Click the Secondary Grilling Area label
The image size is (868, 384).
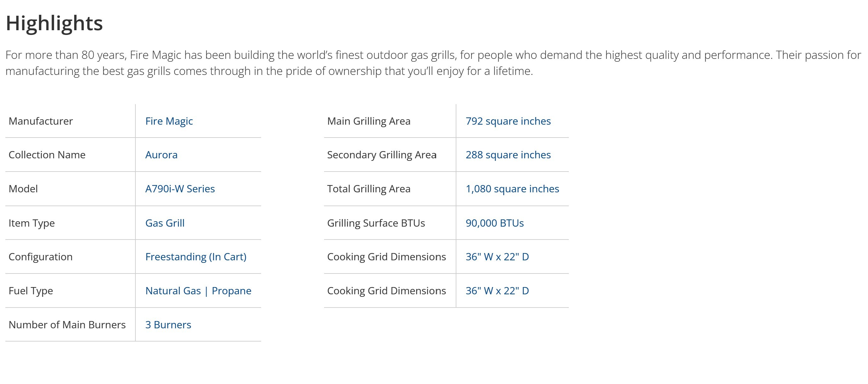click(x=382, y=155)
